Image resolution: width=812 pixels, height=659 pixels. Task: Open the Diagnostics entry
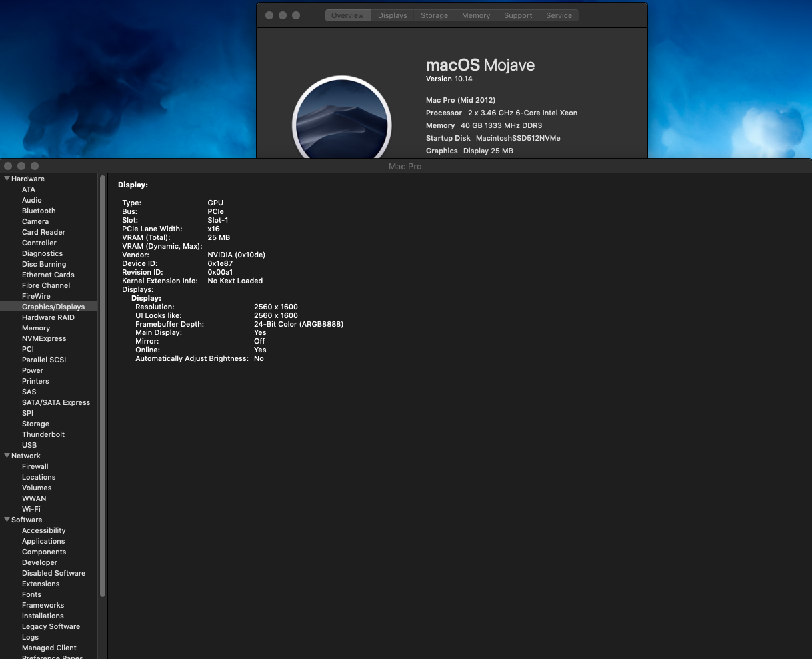tap(42, 253)
